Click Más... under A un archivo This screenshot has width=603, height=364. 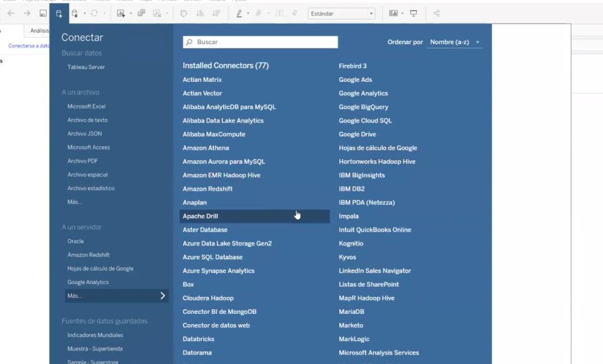pos(75,202)
